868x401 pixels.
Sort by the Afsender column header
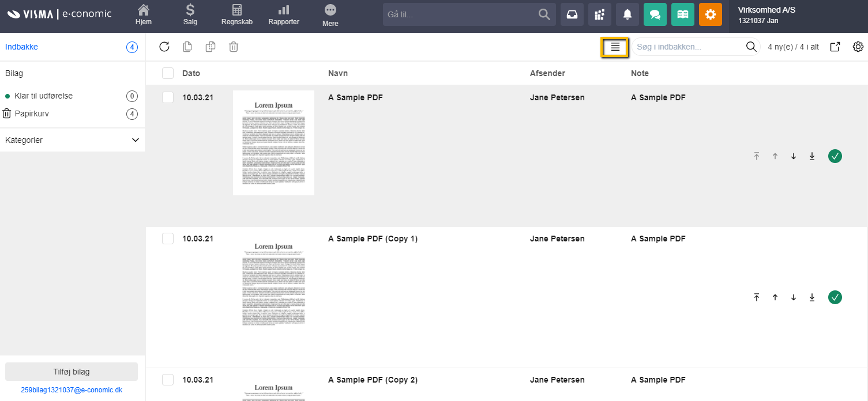click(x=547, y=73)
